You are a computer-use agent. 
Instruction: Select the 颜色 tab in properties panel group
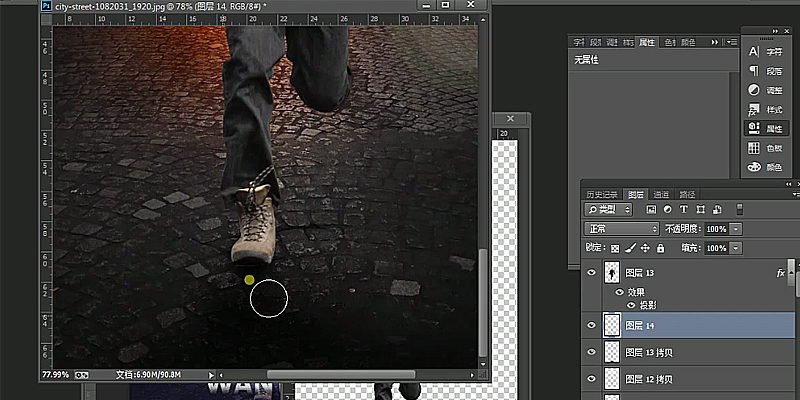click(x=688, y=42)
